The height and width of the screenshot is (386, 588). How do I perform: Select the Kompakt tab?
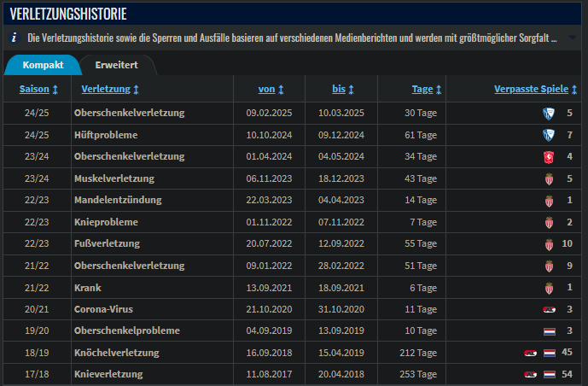(42, 65)
